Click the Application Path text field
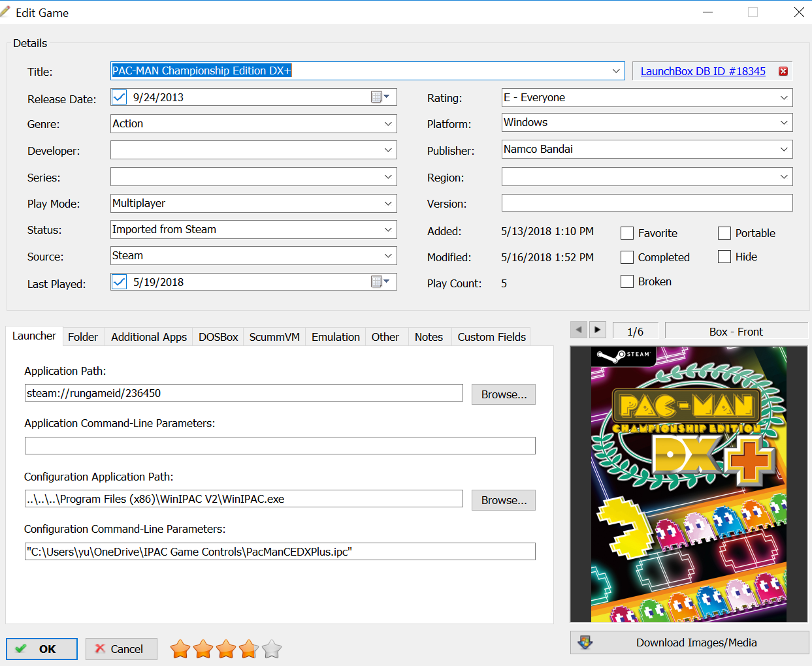 [x=244, y=393]
